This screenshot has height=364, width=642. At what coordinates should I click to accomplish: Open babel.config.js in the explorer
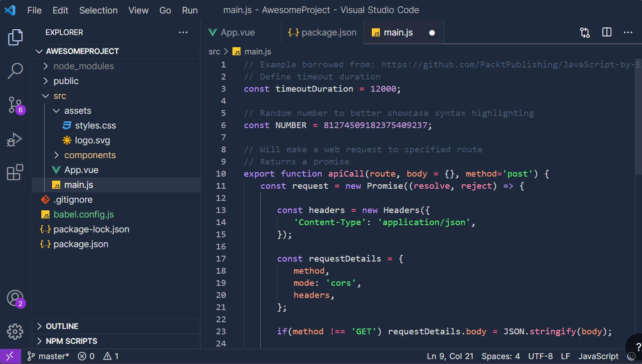(x=116, y=214)
